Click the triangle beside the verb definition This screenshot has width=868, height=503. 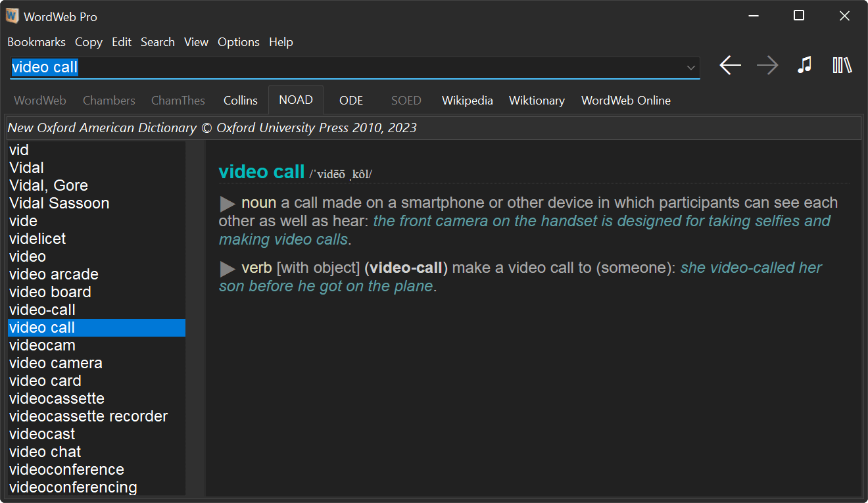[x=227, y=268]
